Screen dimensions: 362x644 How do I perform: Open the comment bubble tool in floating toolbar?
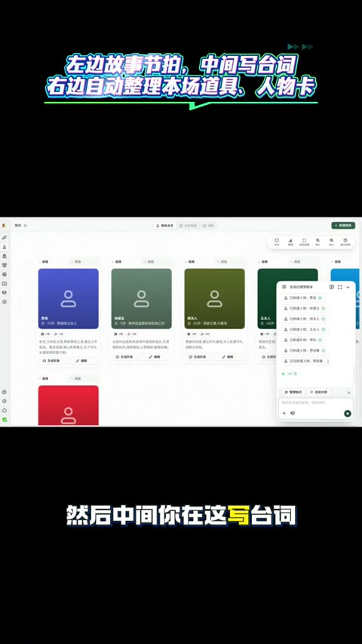point(277,242)
